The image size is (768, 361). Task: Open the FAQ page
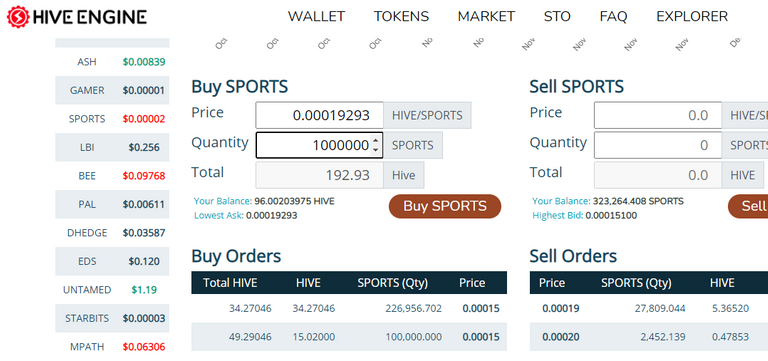coord(613,17)
